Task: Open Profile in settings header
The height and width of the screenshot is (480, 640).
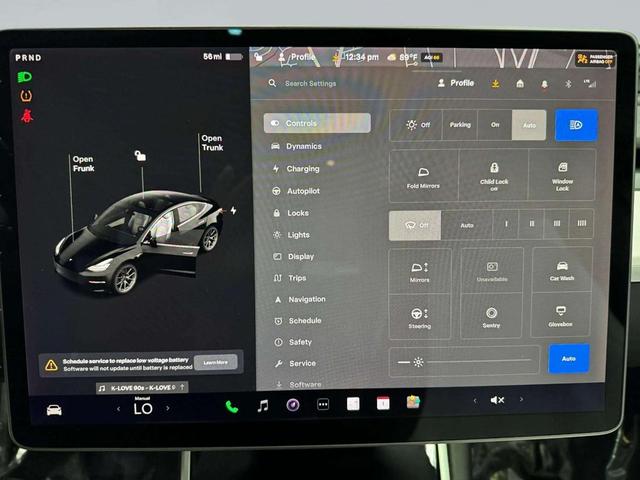Action: 456,83
